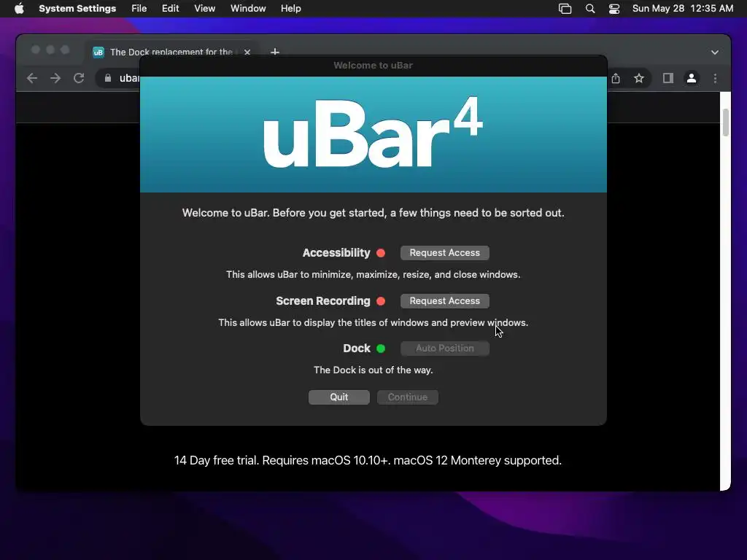
Task: Open the Apple menu
Action: pyautogui.click(x=19, y=9)
